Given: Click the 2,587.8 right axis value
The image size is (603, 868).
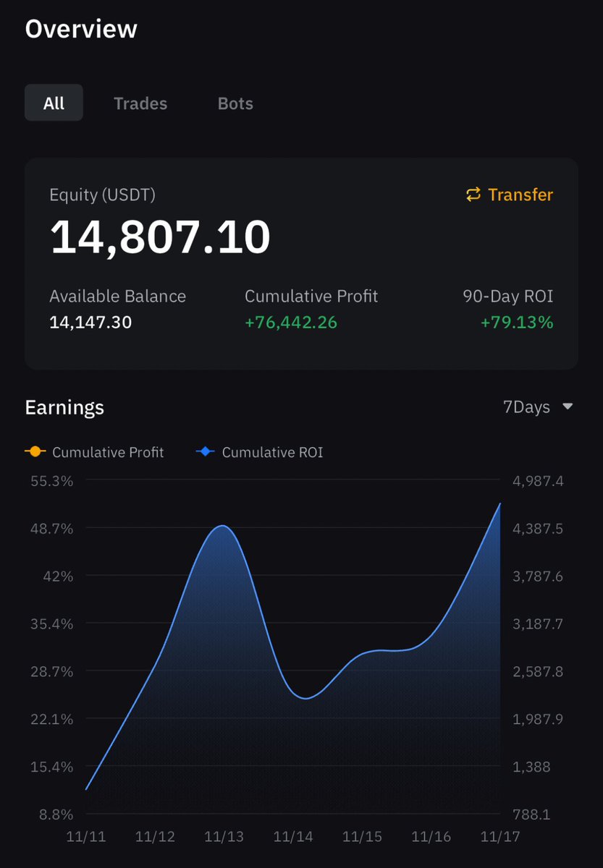Looking at the screenshot, I should pyautogui.click(x=538, y=671).
